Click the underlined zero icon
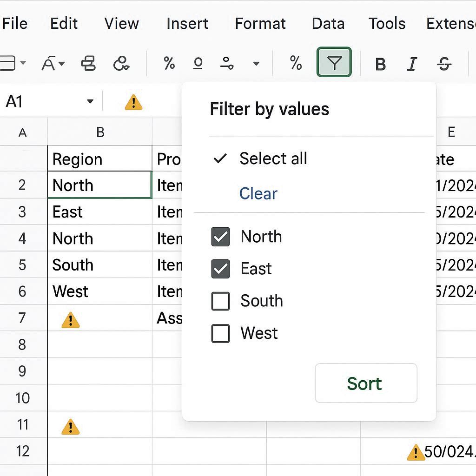This screenshot has height=476, width=476. 198,63
